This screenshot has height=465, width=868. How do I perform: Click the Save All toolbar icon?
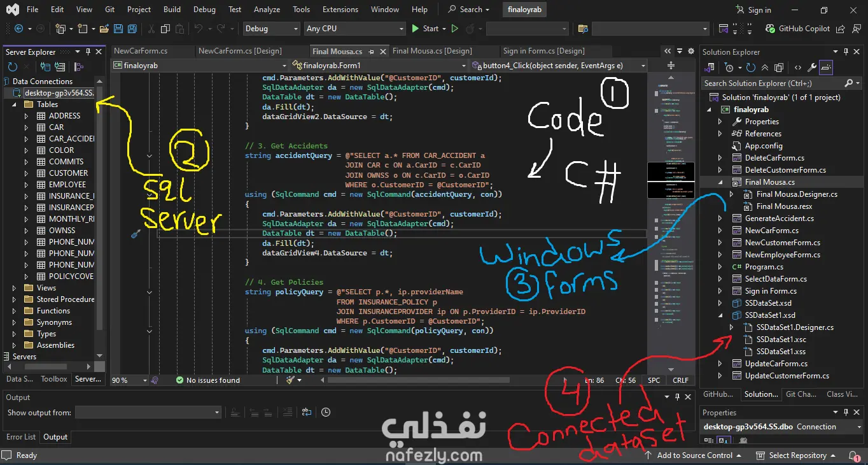[x=132, y=29]
